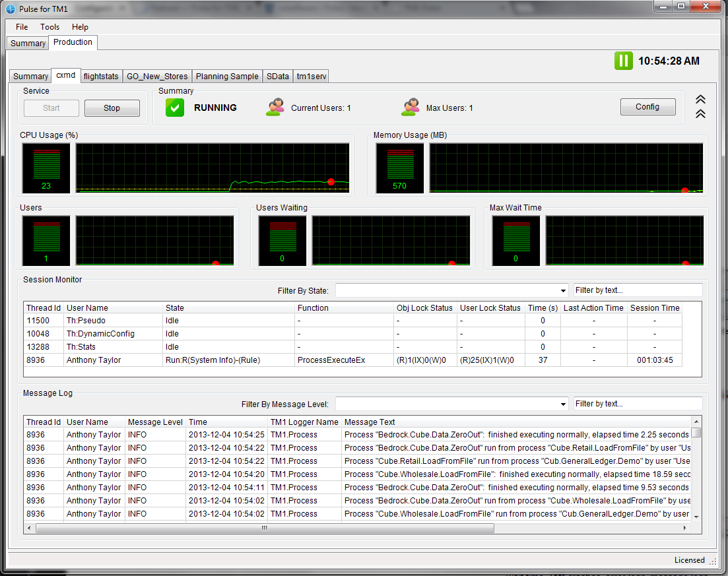
Task: Click the session time 001:03:45 cell
Action: [655, 360]
